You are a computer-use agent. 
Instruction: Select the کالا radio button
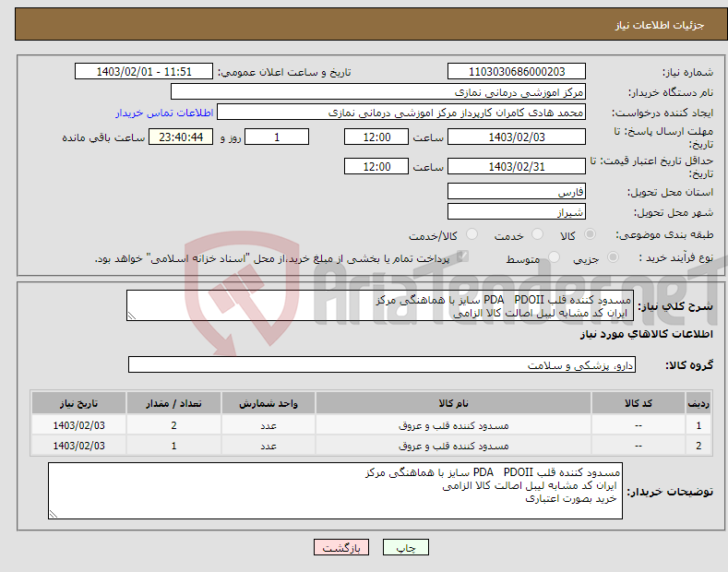click(590, 234)
